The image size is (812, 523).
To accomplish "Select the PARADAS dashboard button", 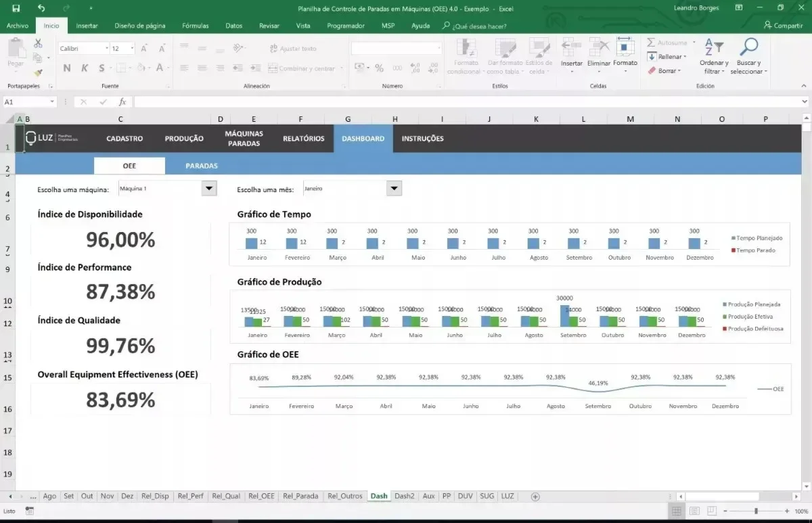I will 202,166.
